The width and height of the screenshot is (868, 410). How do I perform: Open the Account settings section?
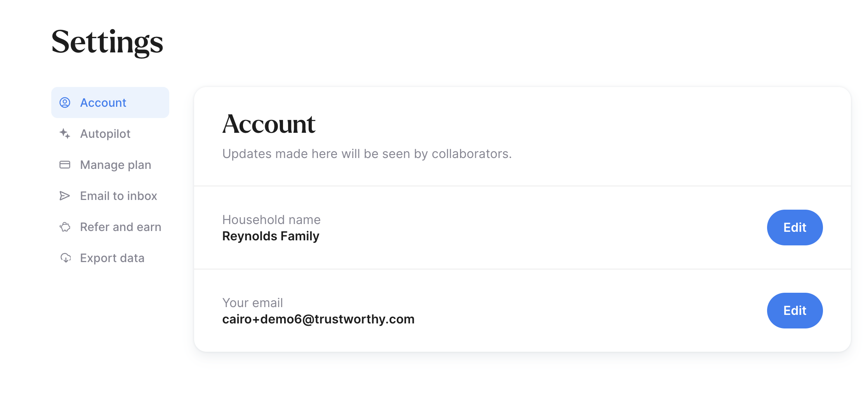(110, 102)
